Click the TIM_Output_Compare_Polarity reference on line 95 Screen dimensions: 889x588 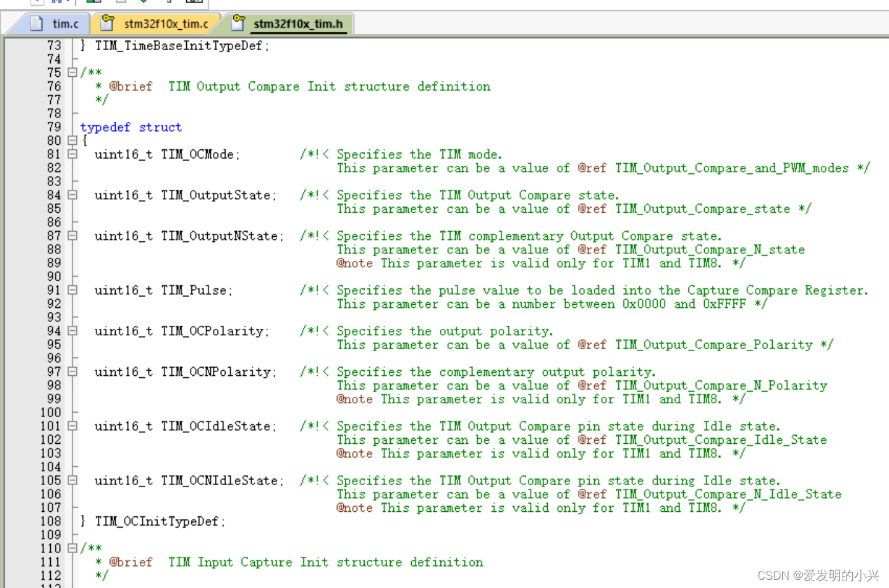click(x=714, y=345)
